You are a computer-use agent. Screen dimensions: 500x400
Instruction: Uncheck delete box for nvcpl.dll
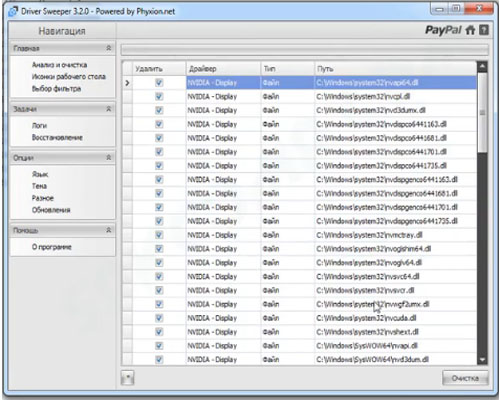(159, 97)
